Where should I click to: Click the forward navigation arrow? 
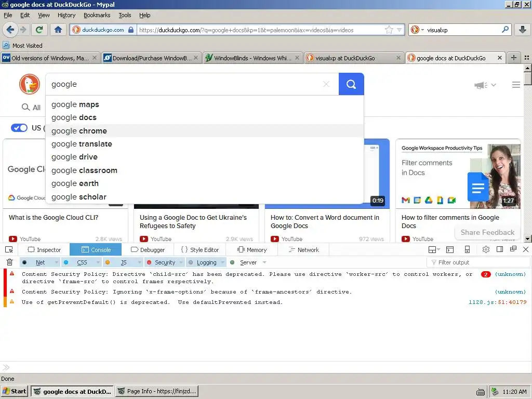tap(23, 30)
